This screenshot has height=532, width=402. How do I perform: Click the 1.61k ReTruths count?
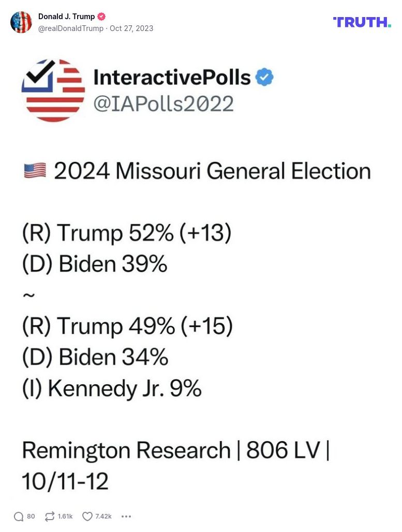click(x=65, y=516)
